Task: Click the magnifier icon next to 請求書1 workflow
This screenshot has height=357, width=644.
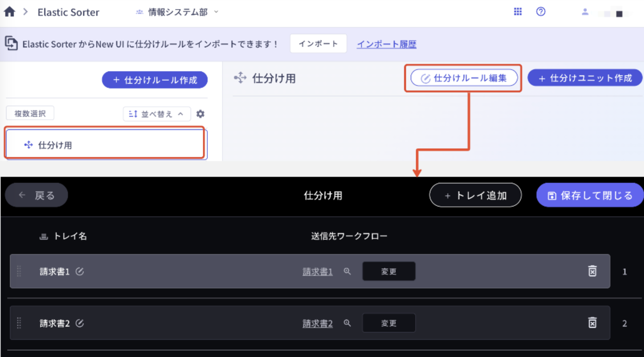Action: click(x=347, y=271)
